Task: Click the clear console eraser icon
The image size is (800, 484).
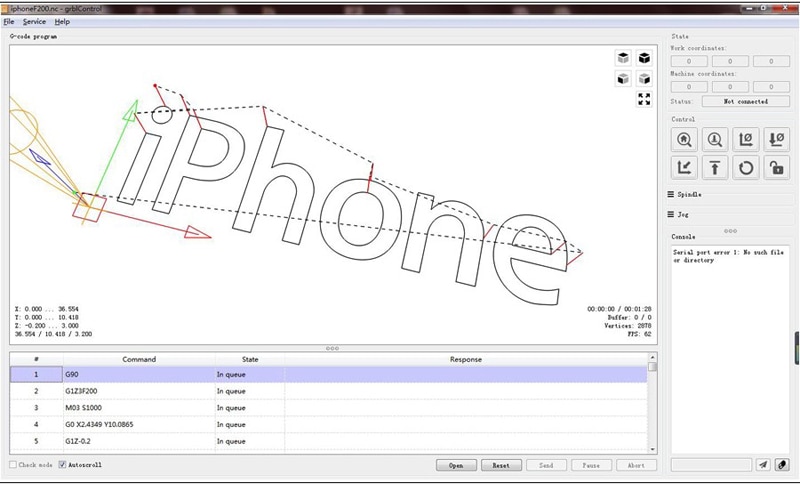Action: coord(782,465)
